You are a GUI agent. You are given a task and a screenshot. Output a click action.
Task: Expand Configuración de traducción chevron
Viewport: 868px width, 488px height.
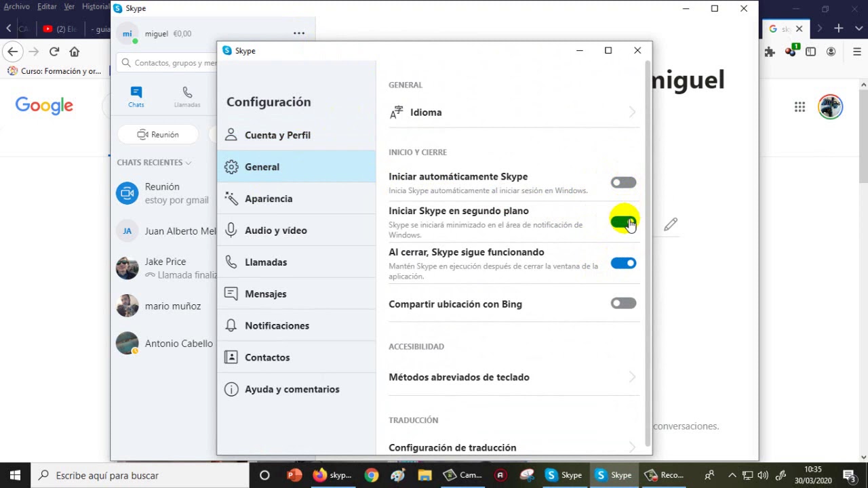point(631,447)
